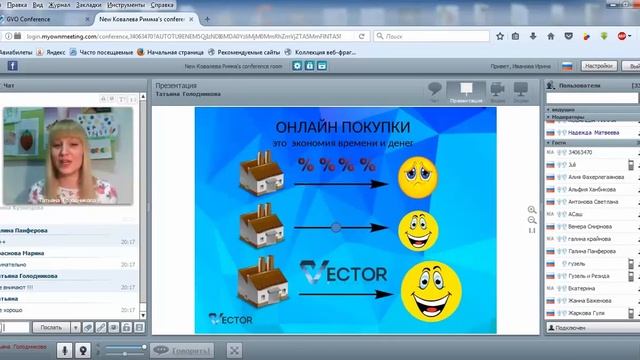This screenshot has height=360, width=640.
Task: Switch to the Видео camera view tab
Action: click(x=498, y=92)
